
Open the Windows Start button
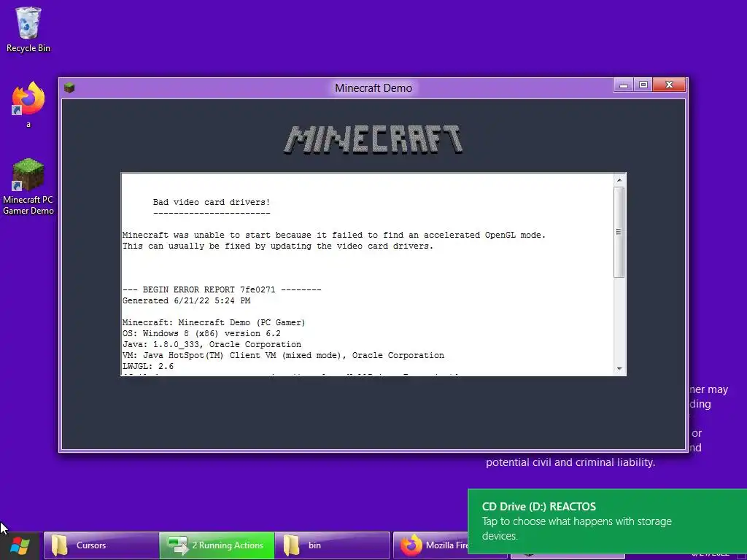20,545
